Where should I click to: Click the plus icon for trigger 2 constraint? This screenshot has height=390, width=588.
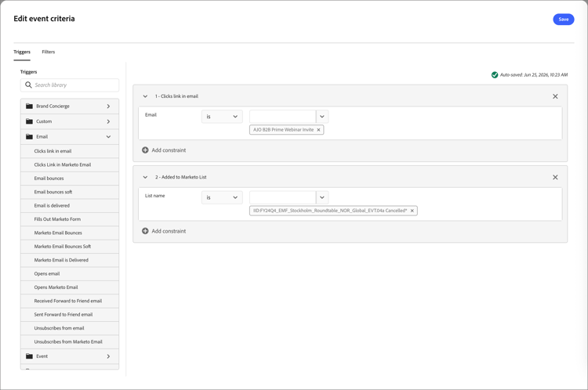pyautogui.click(x=145, y=231)
